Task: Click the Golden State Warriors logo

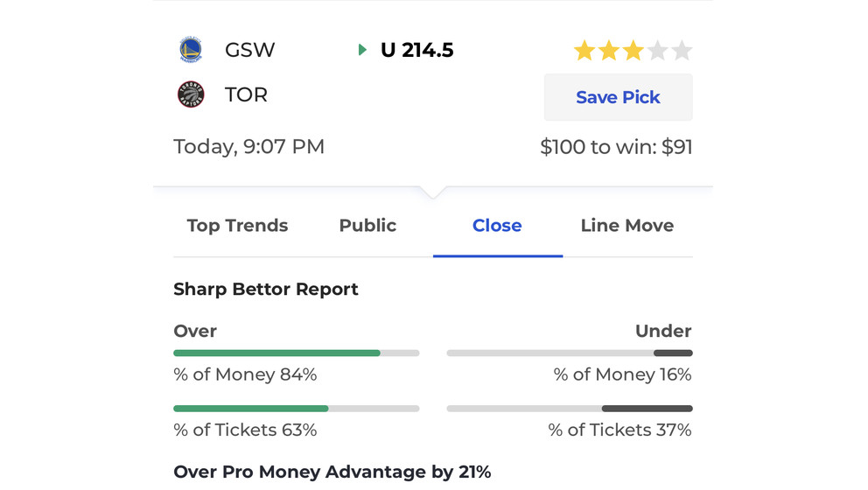Action: [x=191, y=50]
